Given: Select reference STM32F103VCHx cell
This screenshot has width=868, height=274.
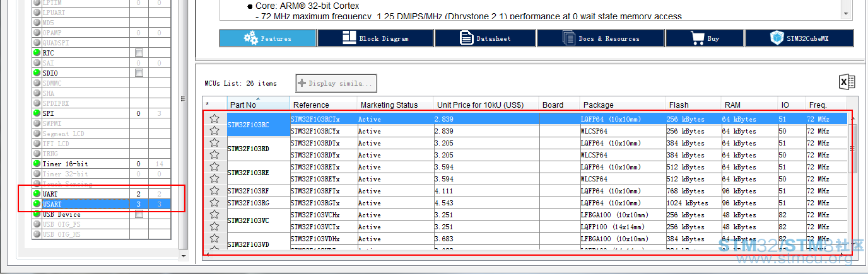Looking at the screenshot, I should 323,215.
